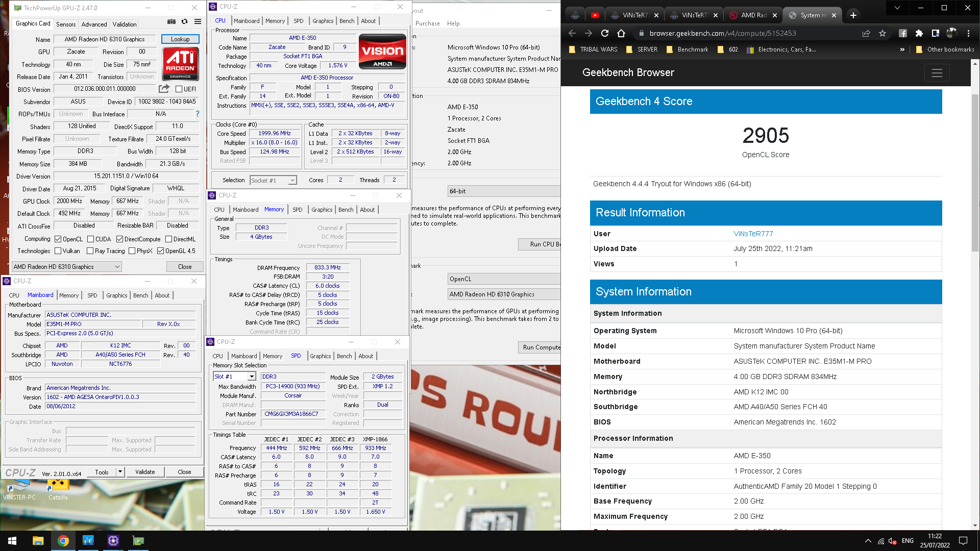The height and width of the screenshot is (551, 980).
Task: Toggle the OpenCL checkbox
Action: pos(58,239)
